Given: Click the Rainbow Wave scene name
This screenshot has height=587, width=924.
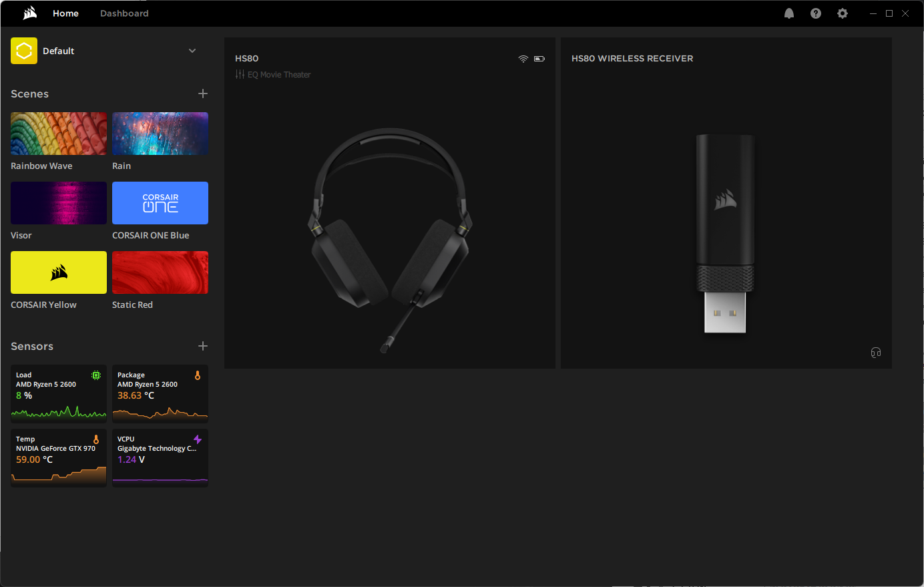Looking at the screenshot, I should 41,166.
